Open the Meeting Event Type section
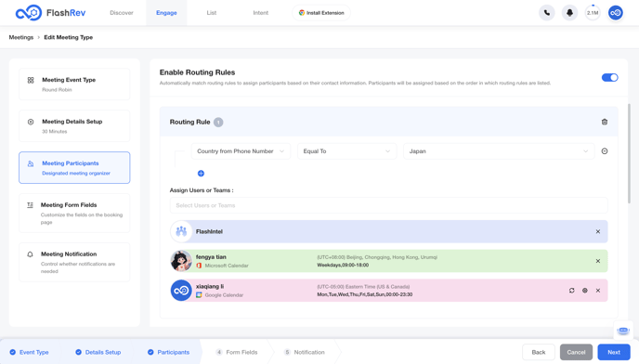This screenshot has height=364, width=639. tap(74, 84)
